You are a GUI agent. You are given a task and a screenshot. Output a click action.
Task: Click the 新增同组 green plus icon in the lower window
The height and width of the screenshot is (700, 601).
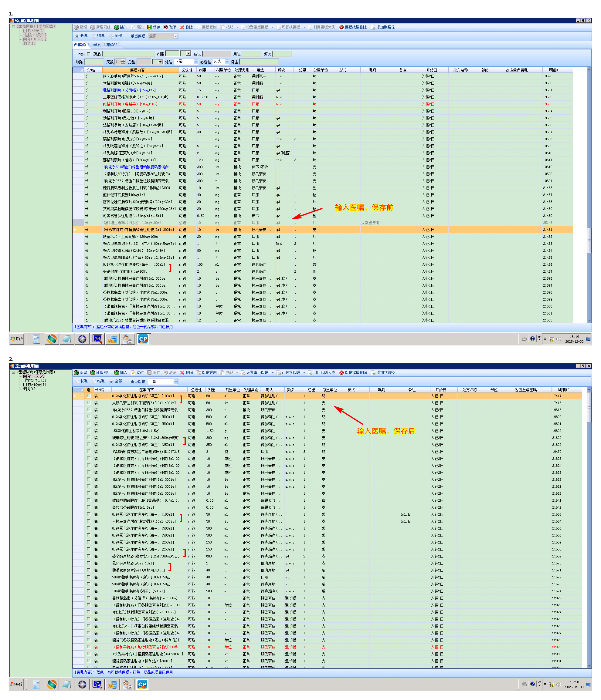(92, 373)
